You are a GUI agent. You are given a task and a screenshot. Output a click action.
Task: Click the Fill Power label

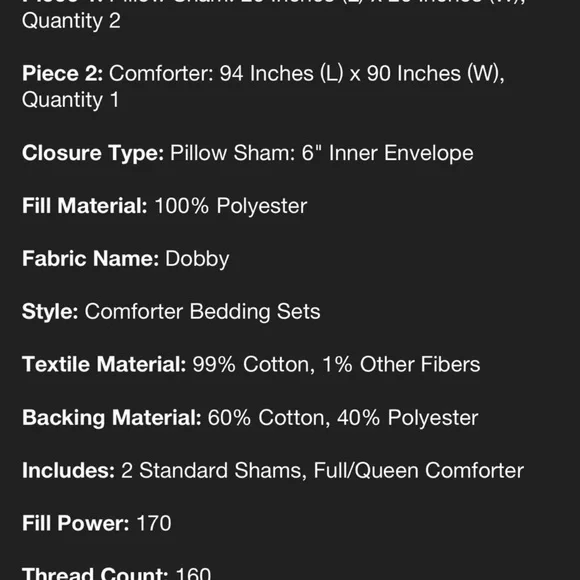click(x=75, y=523)
